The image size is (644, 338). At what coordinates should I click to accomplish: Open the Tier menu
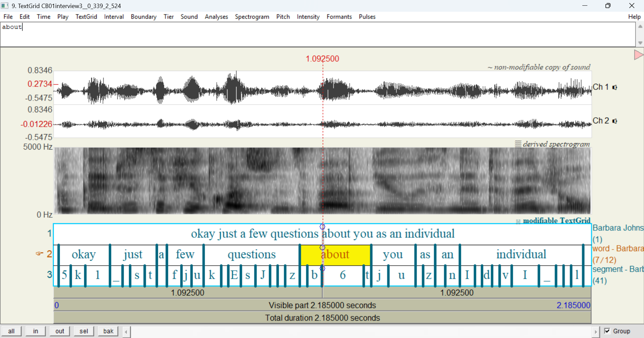tap(169, 17)
